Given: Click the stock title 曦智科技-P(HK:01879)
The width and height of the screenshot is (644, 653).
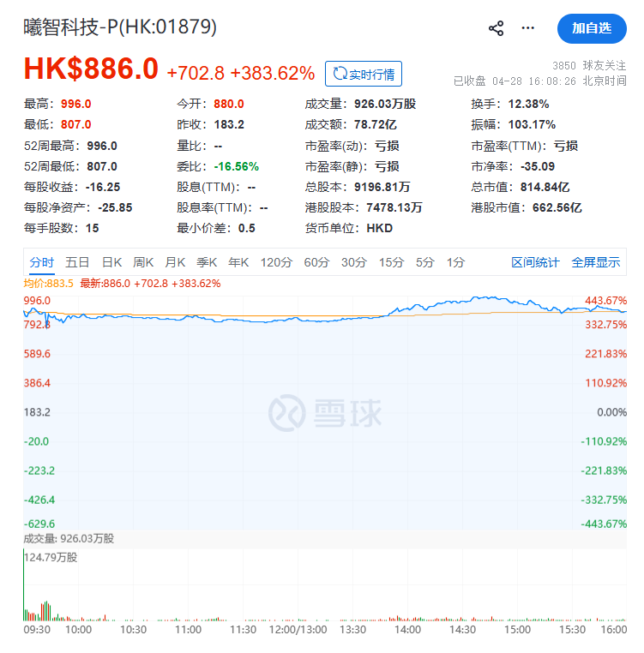Looking at the screenshot, I should [x=120, y=27].
